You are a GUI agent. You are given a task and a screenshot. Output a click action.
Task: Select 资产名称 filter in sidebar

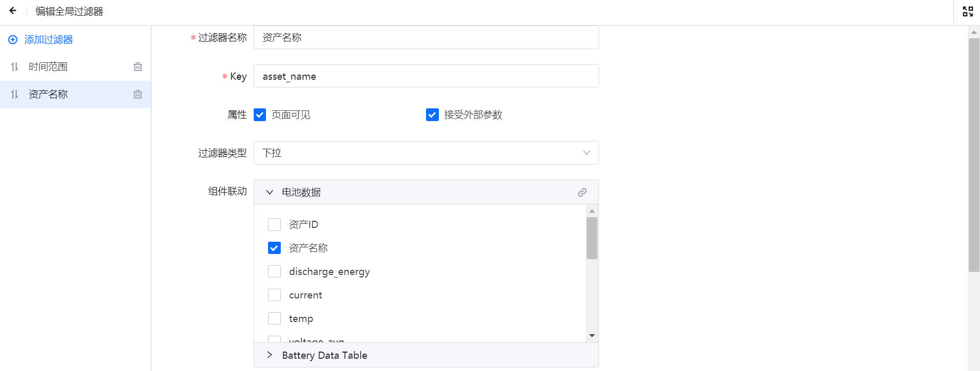coord(48,95)
